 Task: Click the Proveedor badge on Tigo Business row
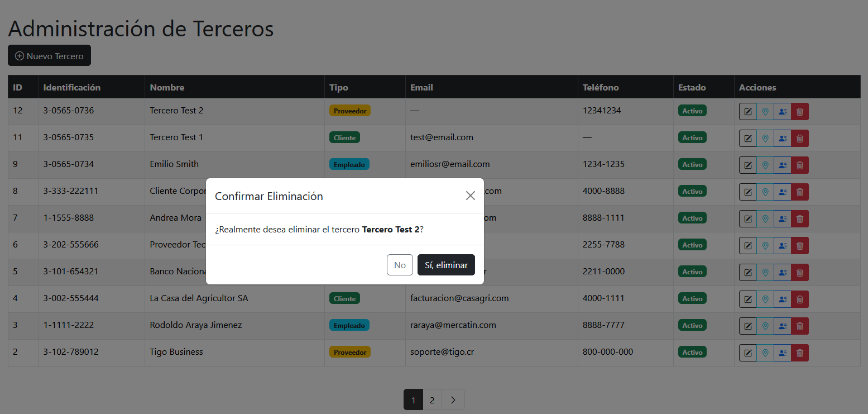click(350, 352)
